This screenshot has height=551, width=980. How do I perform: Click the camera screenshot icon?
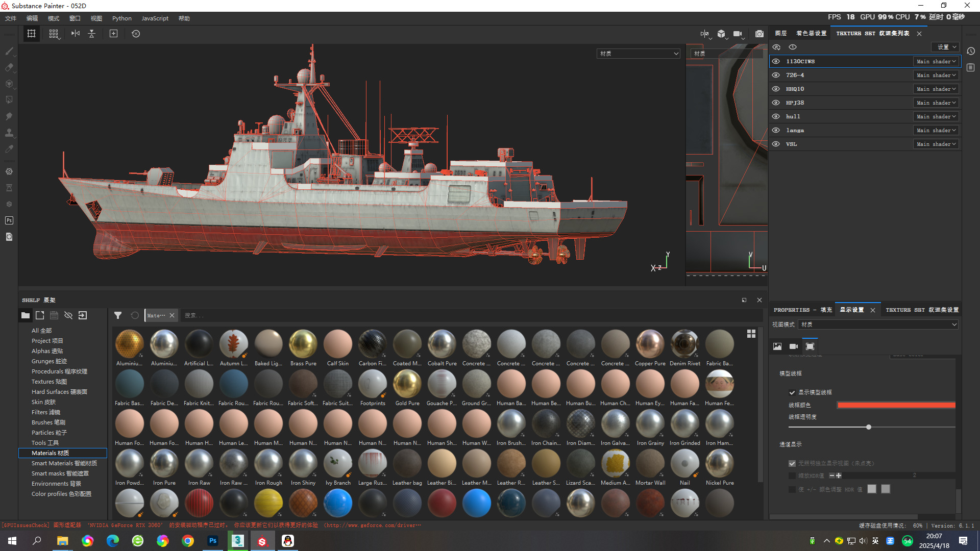coord(759,34)
